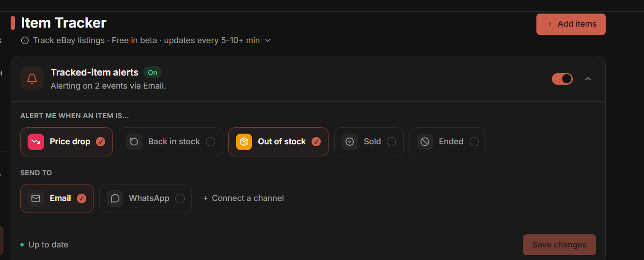
Task: Turn off the Tracked-item alerts switch
Action: click(x=562, y=79)
